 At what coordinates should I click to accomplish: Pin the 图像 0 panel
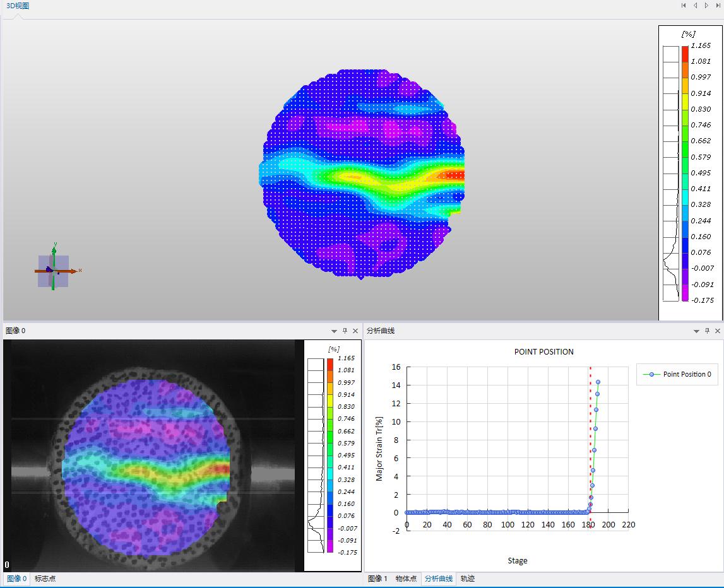(x=345, y=331)
